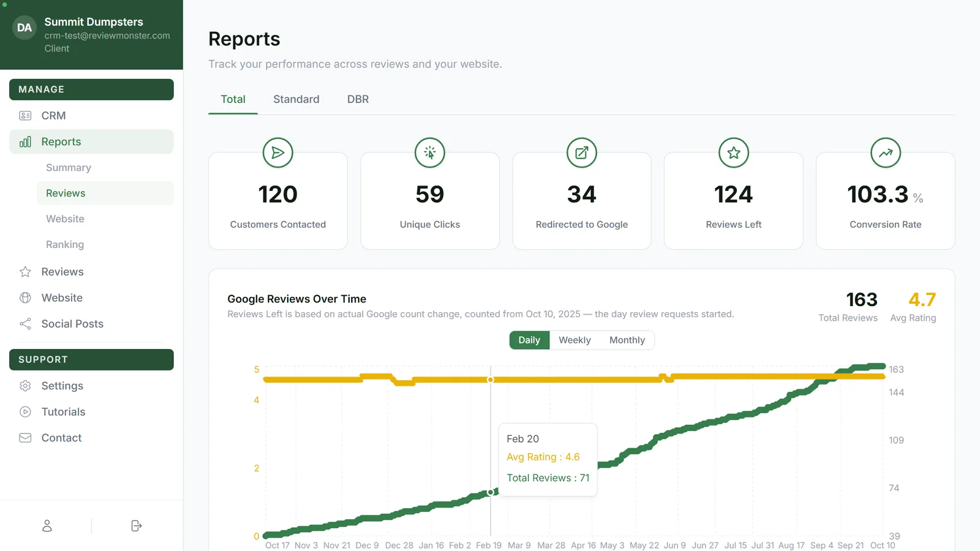Open the Reviews report submenu item

(x=105, y=193)
